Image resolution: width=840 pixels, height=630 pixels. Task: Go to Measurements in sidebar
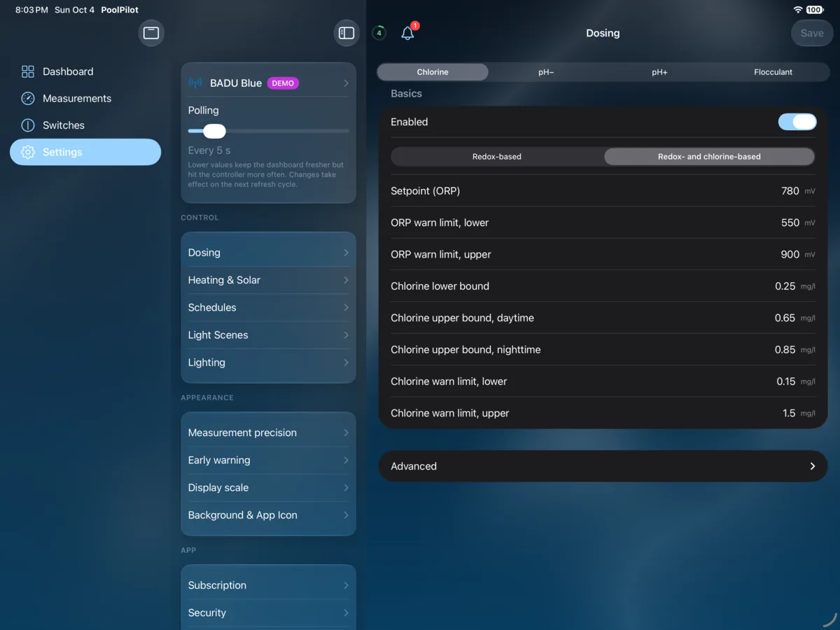coord(85,99)
